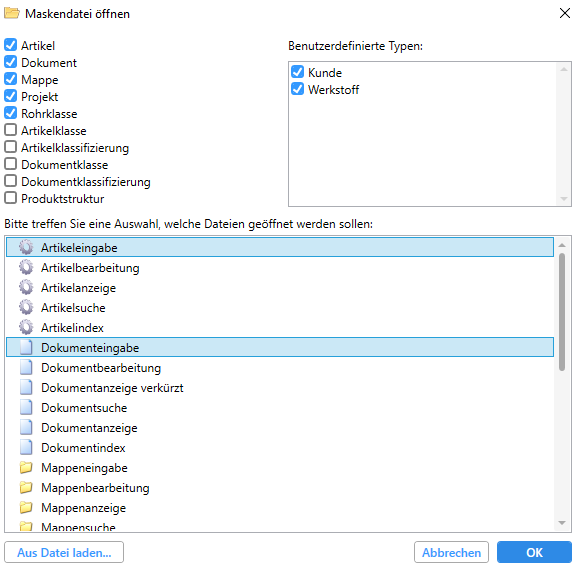This screenshot has width=578, height=570.
Task: Check the Artikelklassifizierung checkbox
Action: [11, 147]
